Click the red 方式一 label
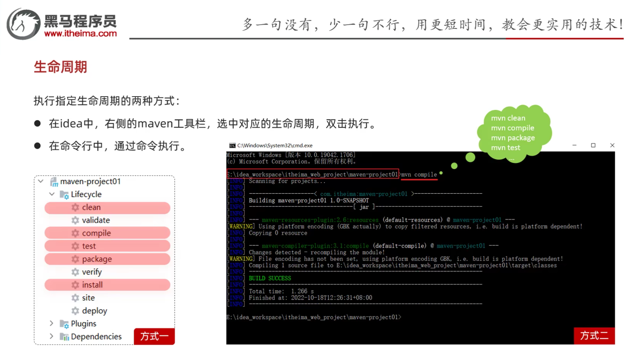644x352 pixels. click(x=154, y=336)
